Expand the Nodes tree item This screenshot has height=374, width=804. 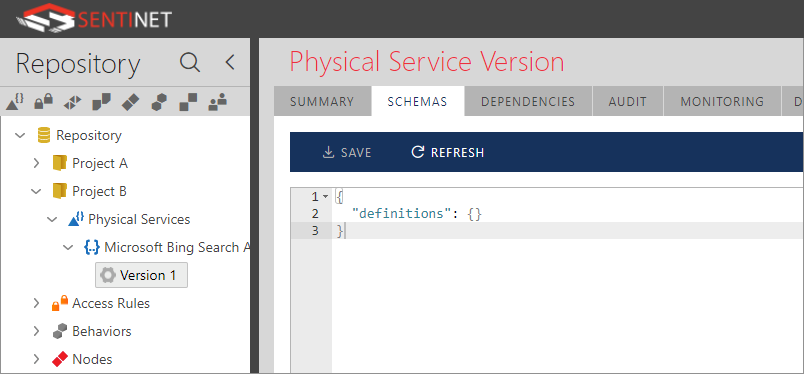(36, 359)
